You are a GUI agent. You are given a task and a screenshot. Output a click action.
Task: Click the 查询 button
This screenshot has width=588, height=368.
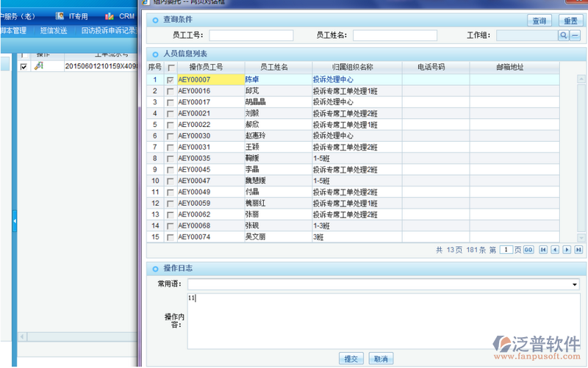pos(539,21)
